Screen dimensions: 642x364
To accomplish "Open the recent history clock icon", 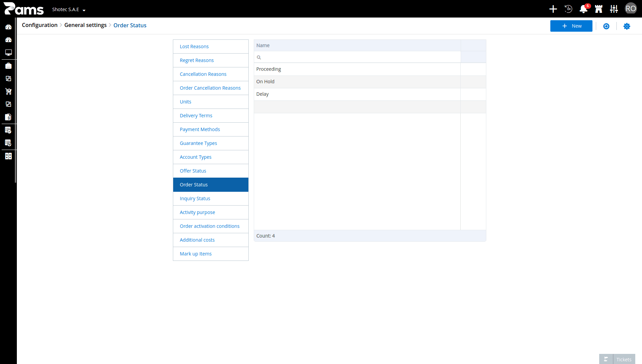I will (568, 9).
